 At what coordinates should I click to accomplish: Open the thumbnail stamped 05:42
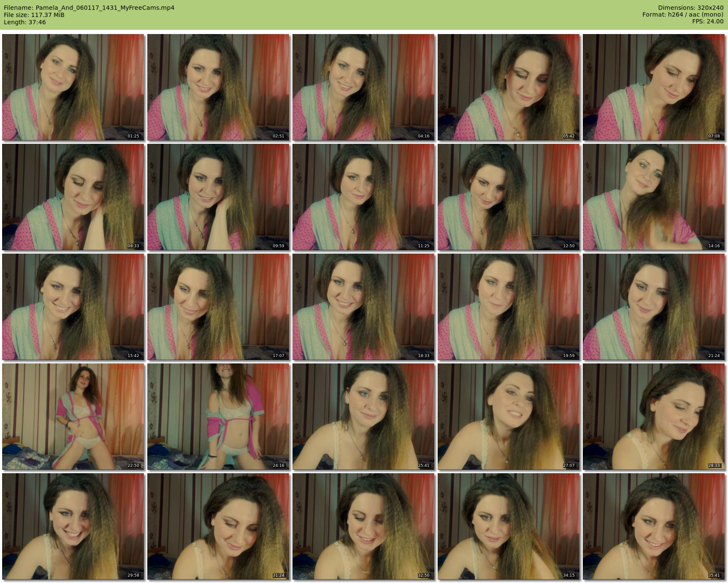tap(508, 87)
